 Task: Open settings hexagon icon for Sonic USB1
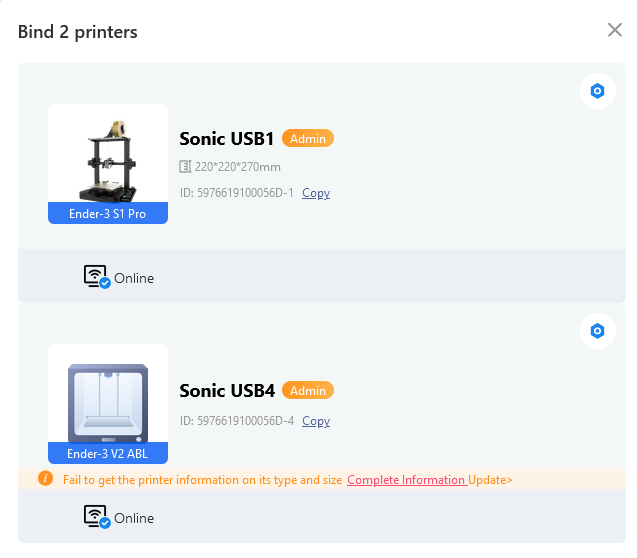click(x=597, y=91)
